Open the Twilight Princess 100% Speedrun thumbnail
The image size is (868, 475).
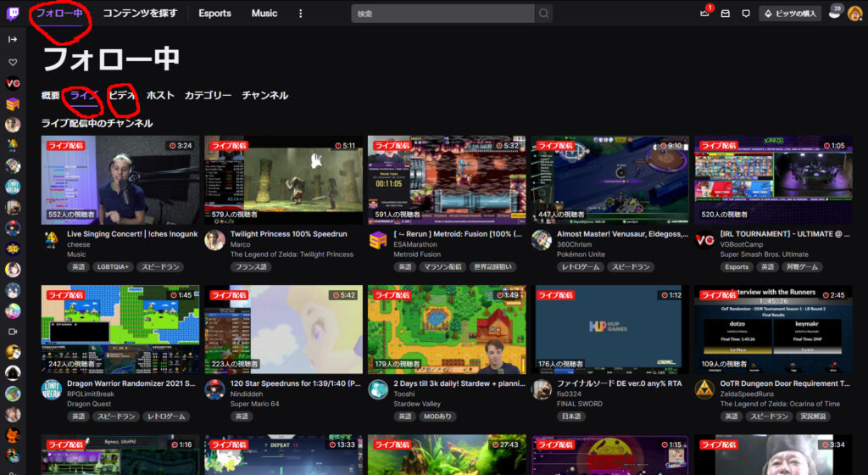(283, 180)
